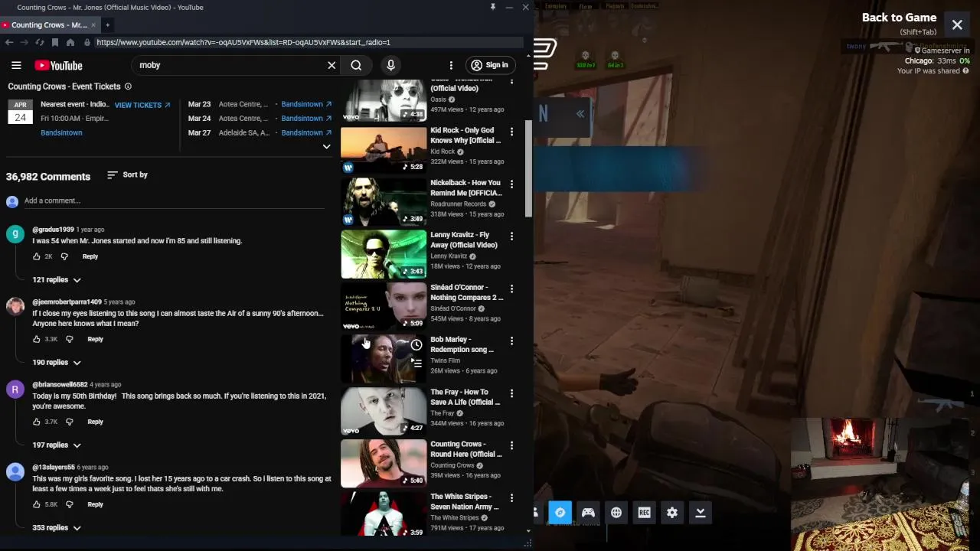Clear the 'moby' search text
This screenshot has height=551, width=980.
point(332,65)
